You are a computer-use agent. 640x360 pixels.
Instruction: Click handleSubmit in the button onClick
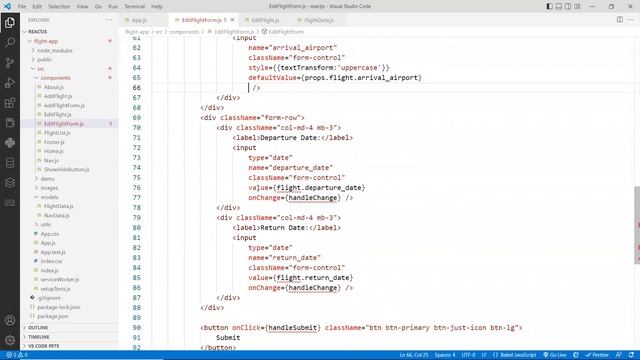292,327
